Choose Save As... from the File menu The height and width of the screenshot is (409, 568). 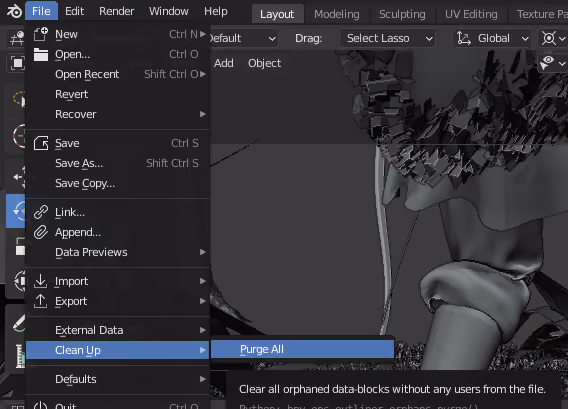coord(118,163)
